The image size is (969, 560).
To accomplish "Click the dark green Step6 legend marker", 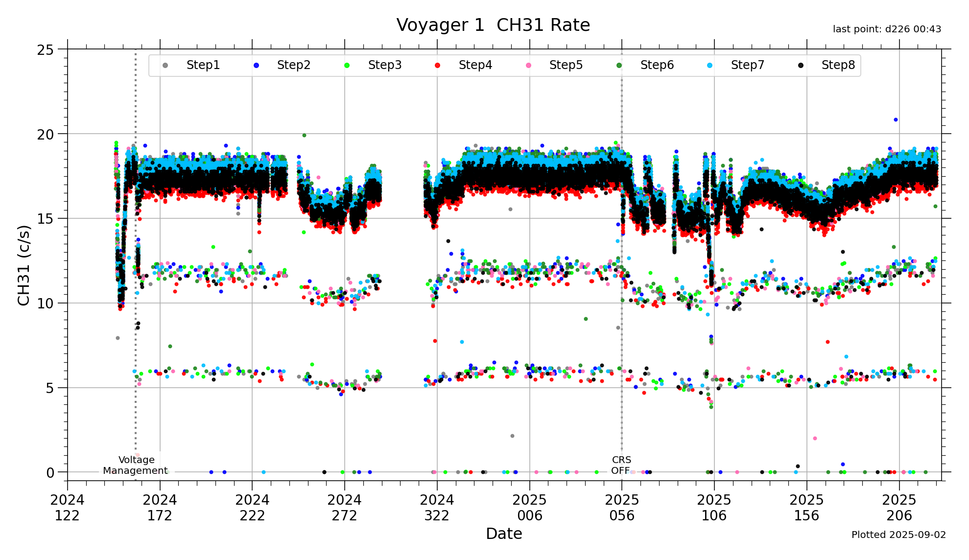I will click(619, 66).
